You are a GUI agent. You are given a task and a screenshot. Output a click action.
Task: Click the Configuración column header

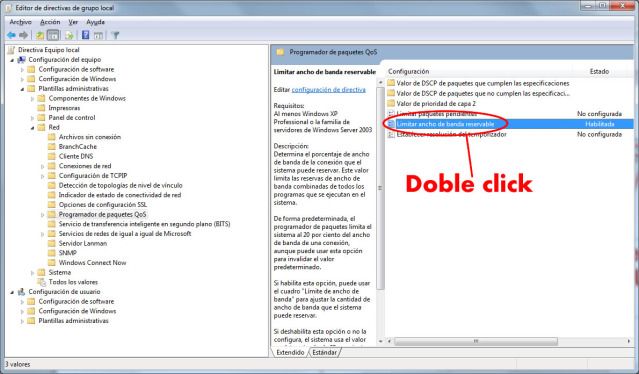(x=408, y=71)
